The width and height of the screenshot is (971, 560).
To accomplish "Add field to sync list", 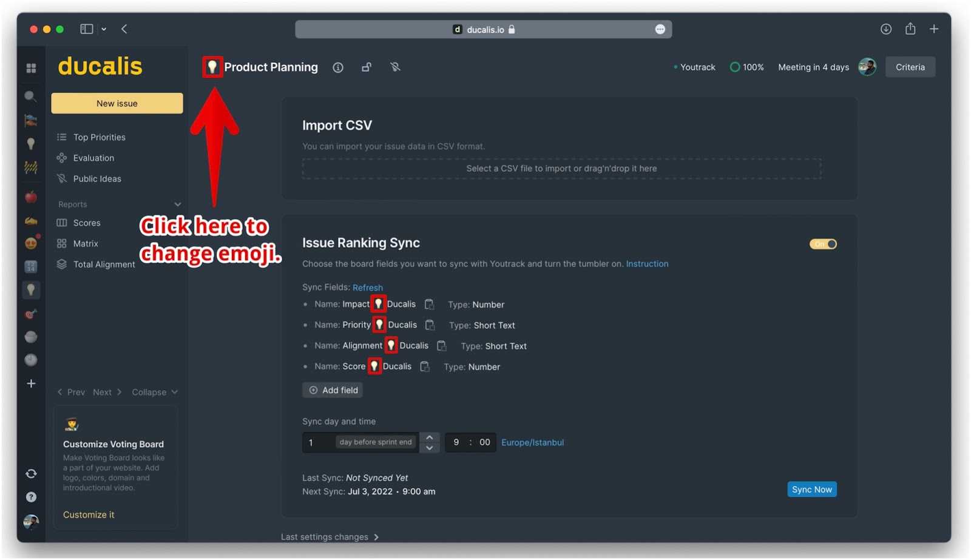I will (333, 390).
